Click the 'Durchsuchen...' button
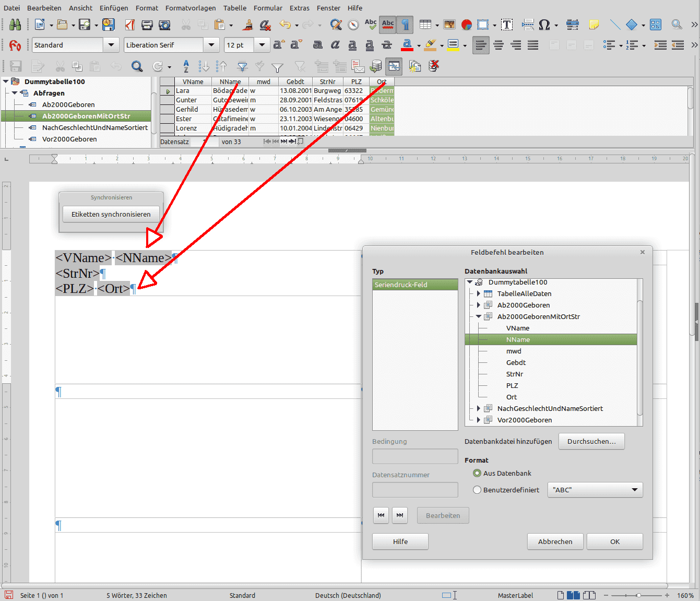Screen dimensions: 700x601 (591, 441)
